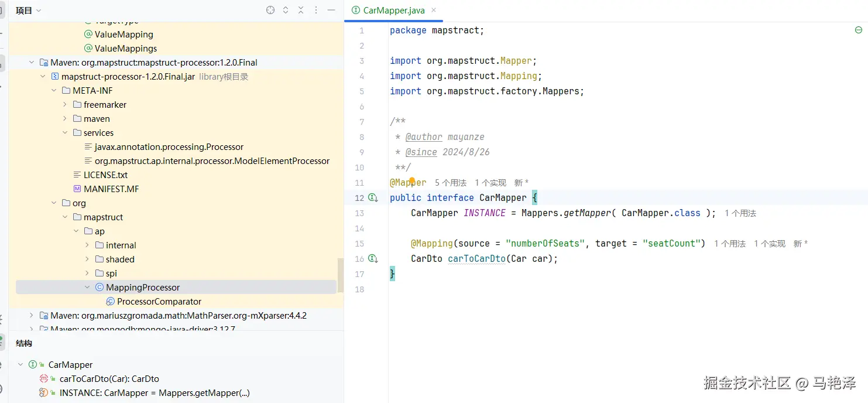Close the CarMapper.java tab
This screenshot has height=403, width=868.
(434, 10)
